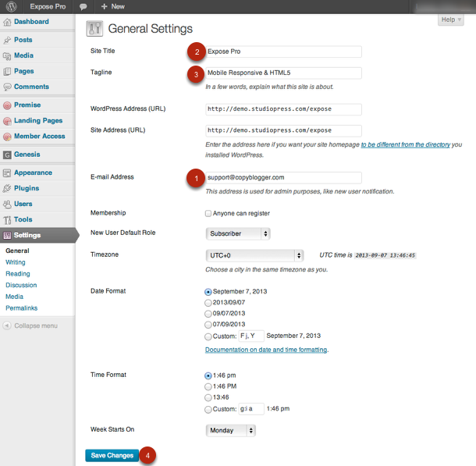The width and height of the screenshot is (476, 466).
Task: Click the Pages icon in the sidebar
Action: pos(7,72)
